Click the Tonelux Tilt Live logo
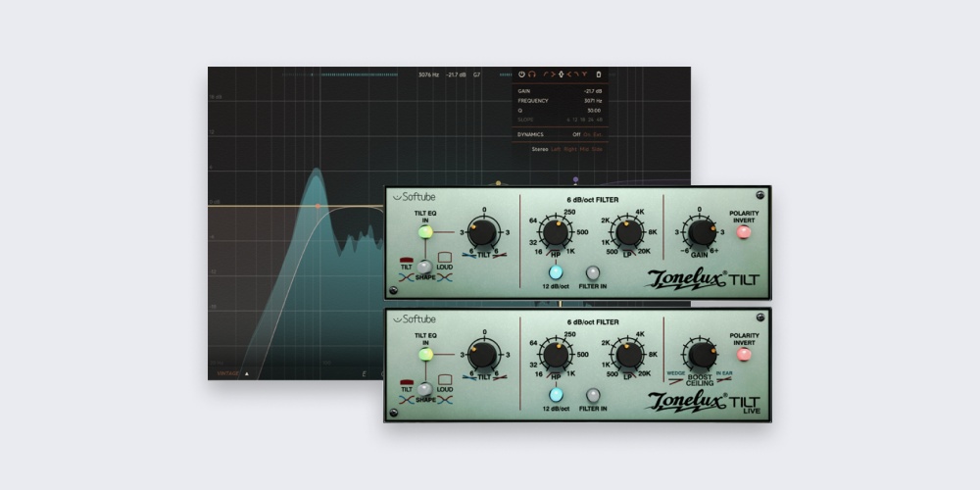The width and height of the screenshot is (980, 490). tap(701, 402)
